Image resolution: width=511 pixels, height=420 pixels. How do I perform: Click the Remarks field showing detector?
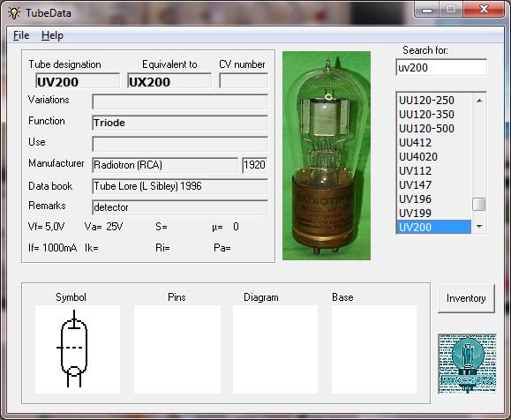(180, 207)
